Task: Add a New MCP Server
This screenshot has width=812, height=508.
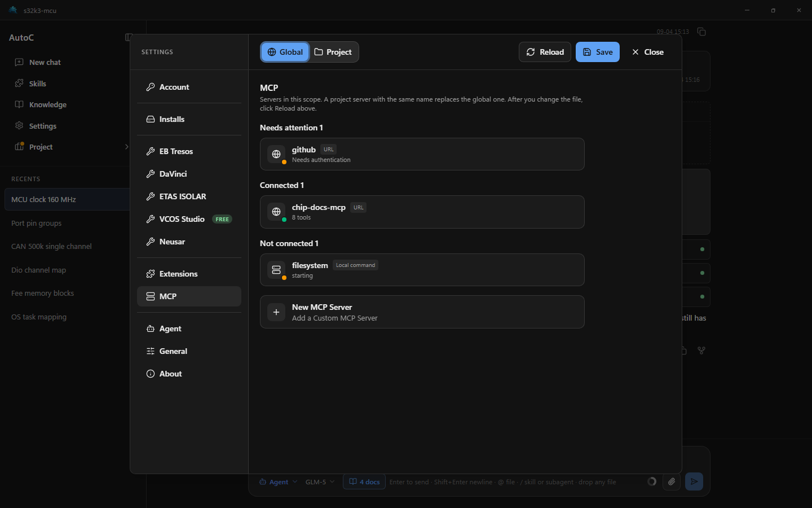Action: [422, 312]
